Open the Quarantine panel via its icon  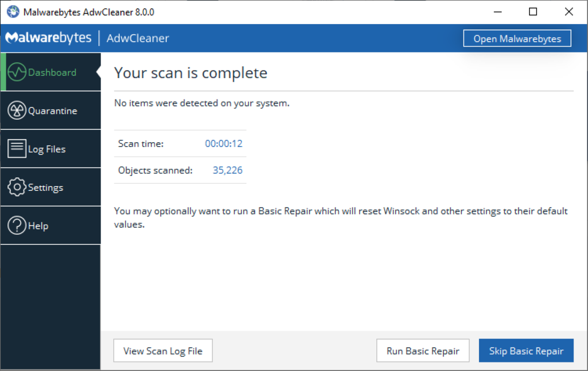pyautogui.click(x=16, y=110)
